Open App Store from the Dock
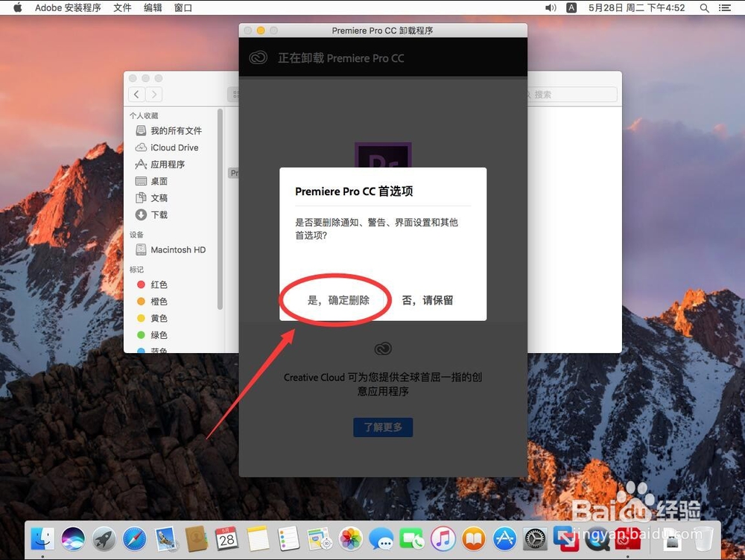The image size is (745, 560). [x=504, y=538]
